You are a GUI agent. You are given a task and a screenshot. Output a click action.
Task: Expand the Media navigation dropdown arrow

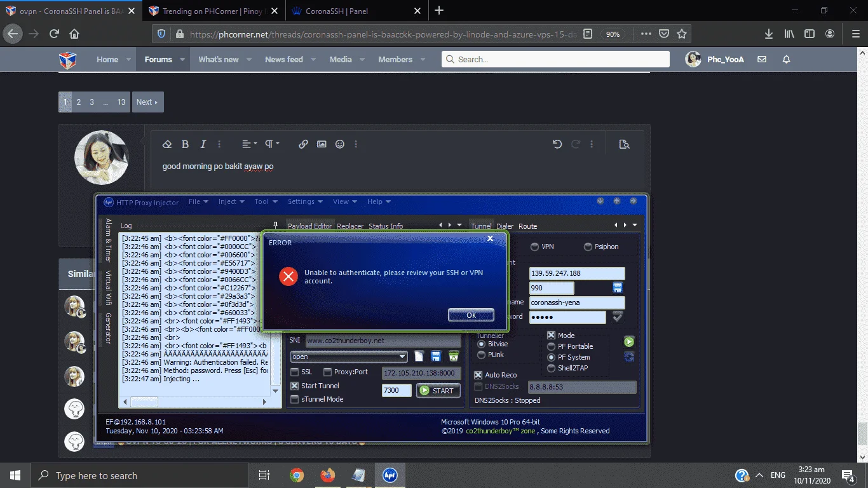[x=362, y=59]
